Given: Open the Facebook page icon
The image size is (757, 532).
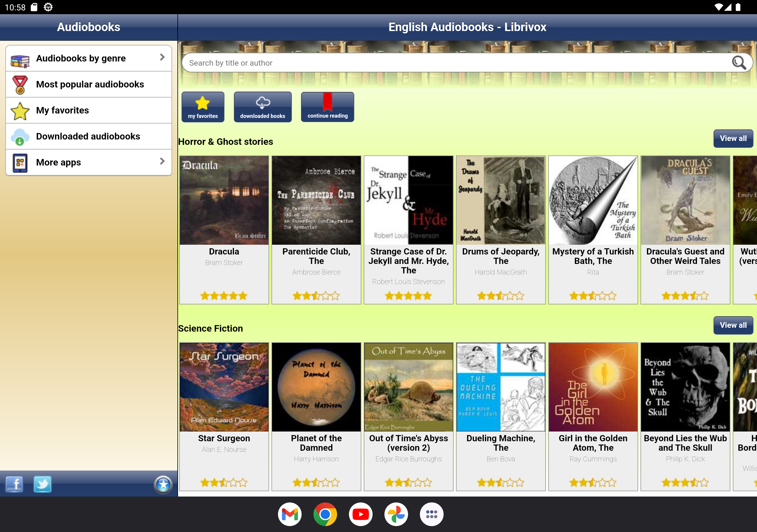Looking at the screenshot, I should tap(14, 484).
